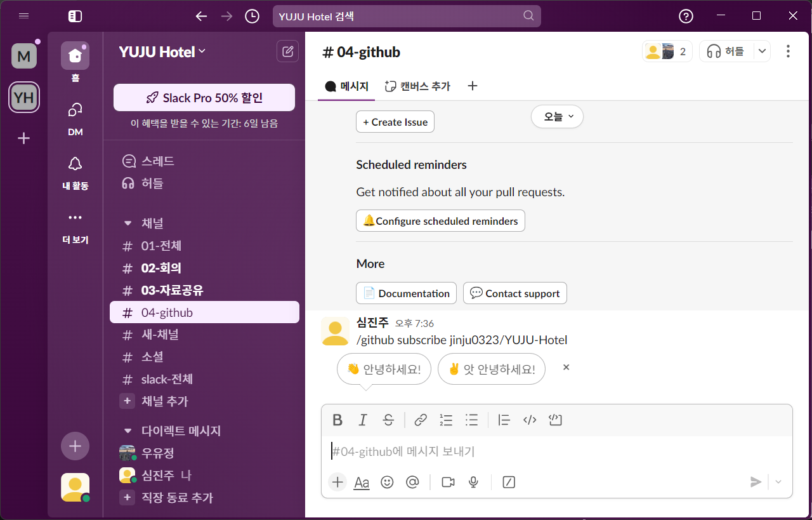Viewport: 812px width, 520px height.
Task: Select channel 04-github in sidebar
Action: point(204,312)
